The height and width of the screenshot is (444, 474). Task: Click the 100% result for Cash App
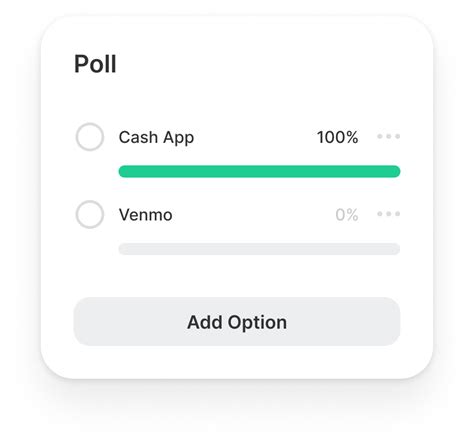pos(338,137)
